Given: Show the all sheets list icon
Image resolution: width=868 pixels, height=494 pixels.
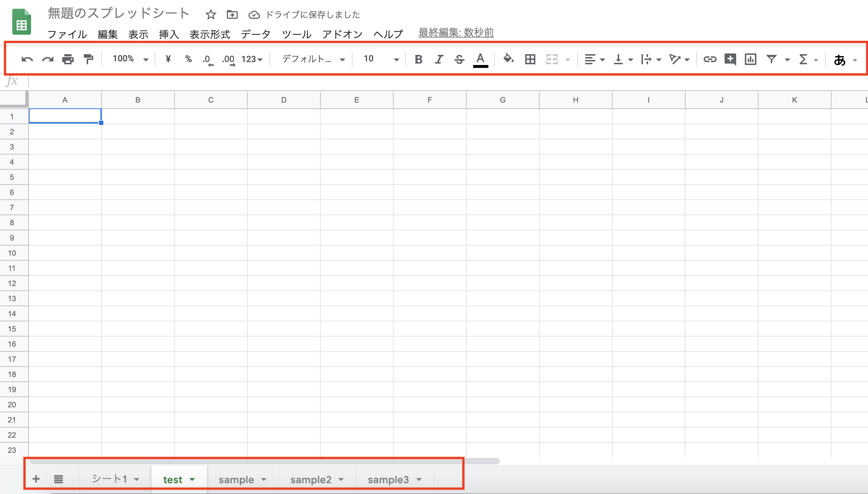Looking at the screenshot, I should pos(59,479).
